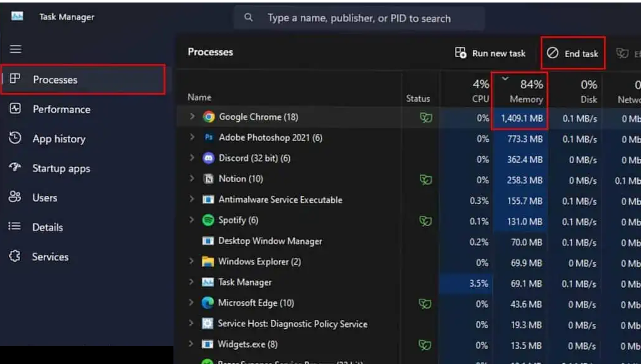Select the Adobe Photoshop 2021 (6) name
Viewport: 641px width, 364px height.
click(x=271, y=138)
